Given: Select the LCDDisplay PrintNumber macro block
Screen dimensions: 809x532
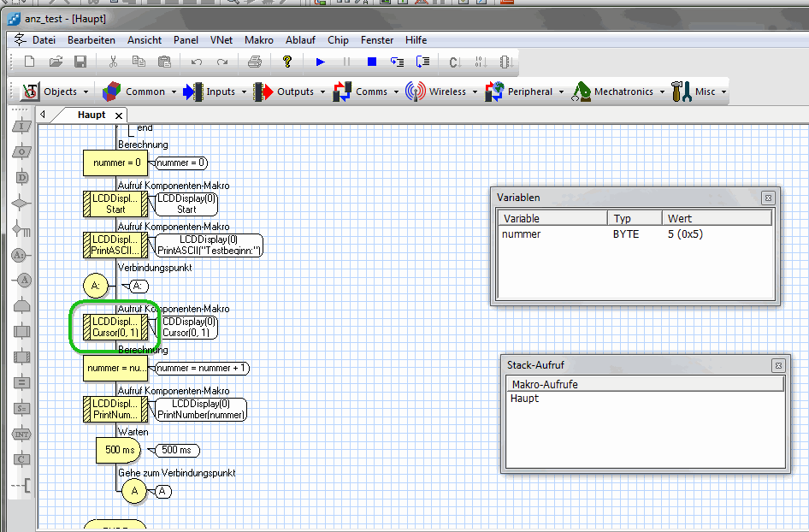Looking at the screenshot, I should pos(115,409).
